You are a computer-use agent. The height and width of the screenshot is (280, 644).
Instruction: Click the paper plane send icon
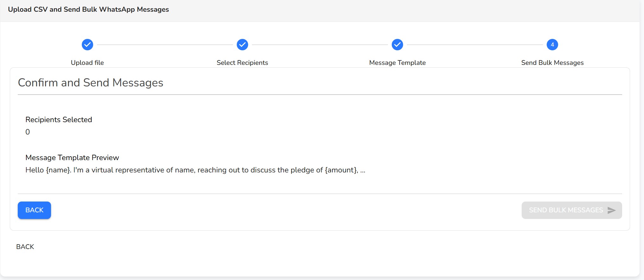(612, 210)
